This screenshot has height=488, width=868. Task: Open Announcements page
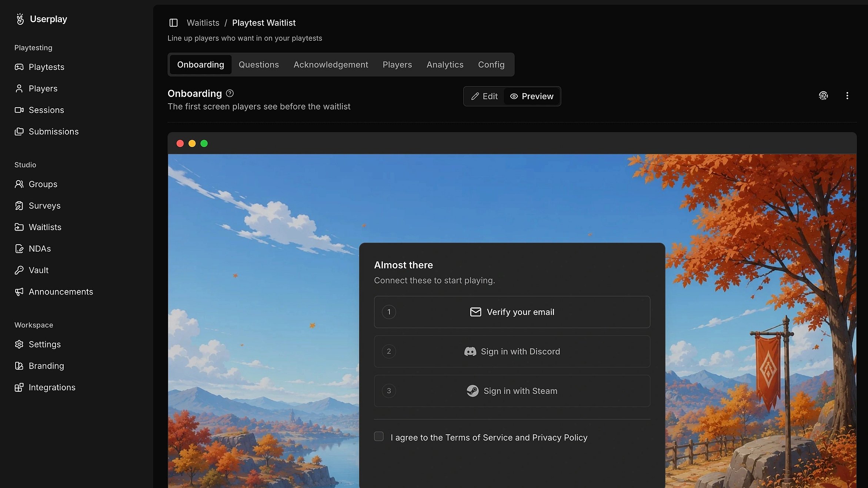click(x=54, y=292)
